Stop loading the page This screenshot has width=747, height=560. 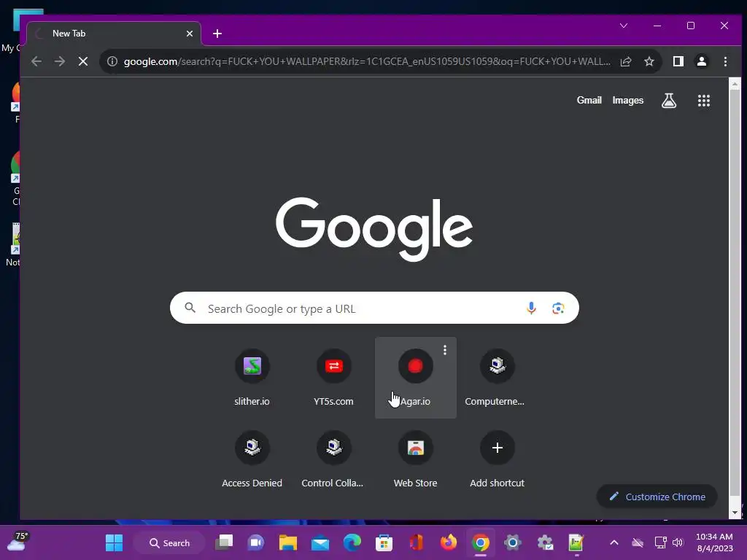pyautogui.click(x=83, y=61)
